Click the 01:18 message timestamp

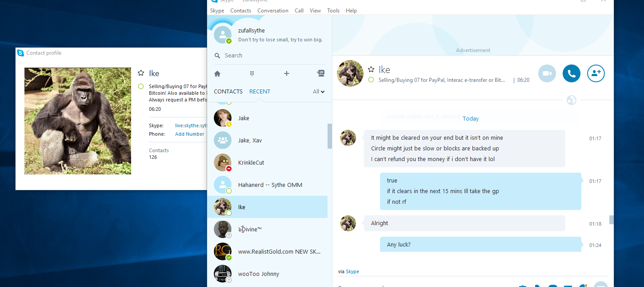(595, 224)
